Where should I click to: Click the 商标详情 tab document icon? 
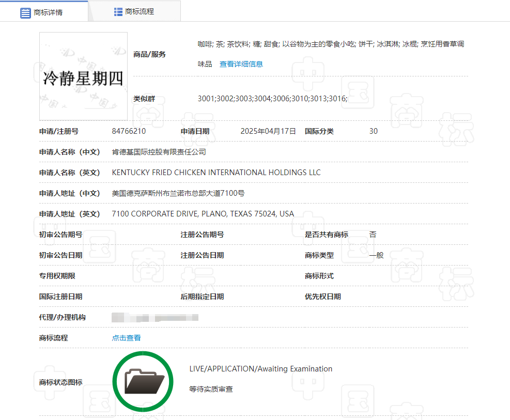[x=25, y=13]
